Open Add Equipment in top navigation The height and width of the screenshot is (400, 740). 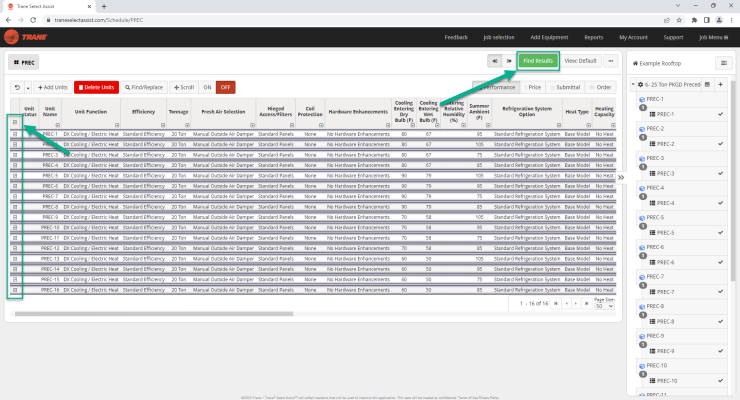coord(549,37)
